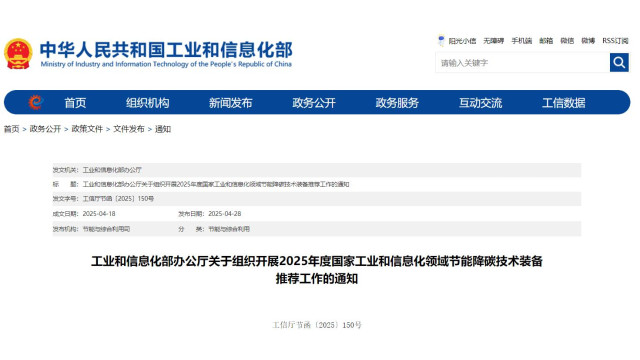Go to 文件发布 in the breadcrumb
The width and height of the screenshot is (640, 360).
pos(129,129)
